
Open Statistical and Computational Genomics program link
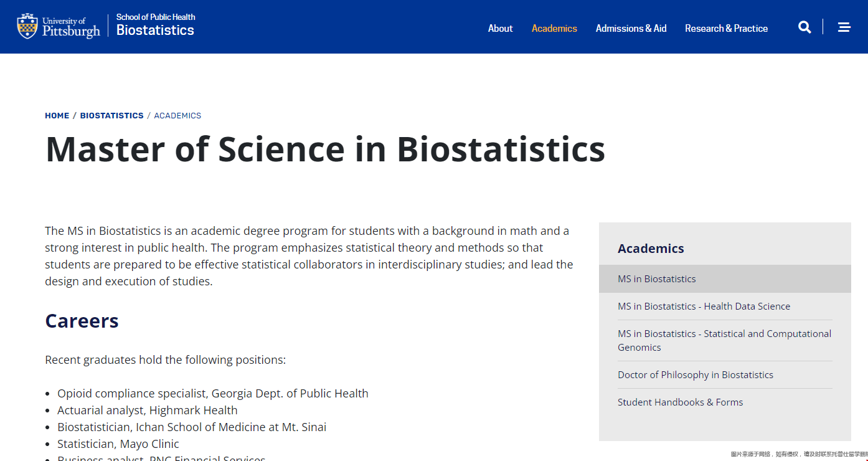pos(724,341)
